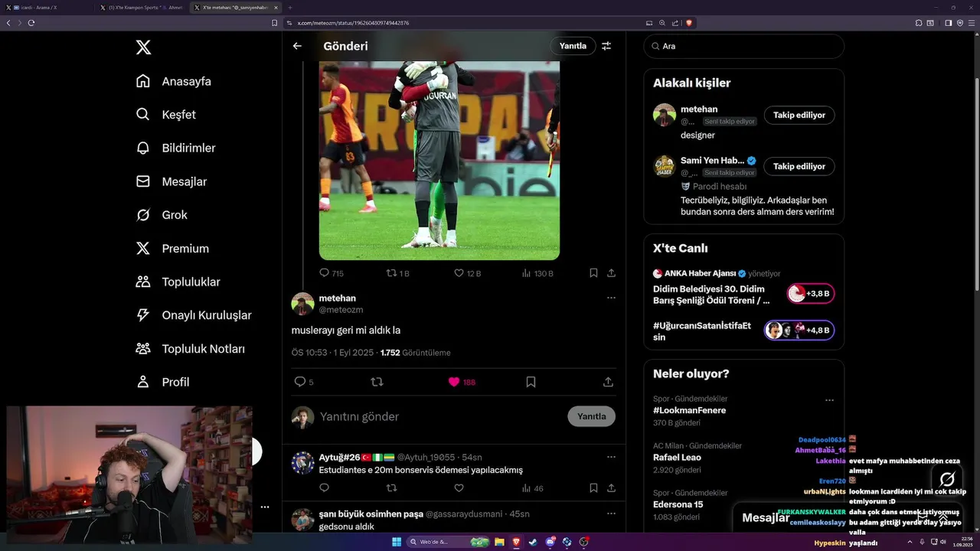Bookmark metehan's main post

[531, 382]
